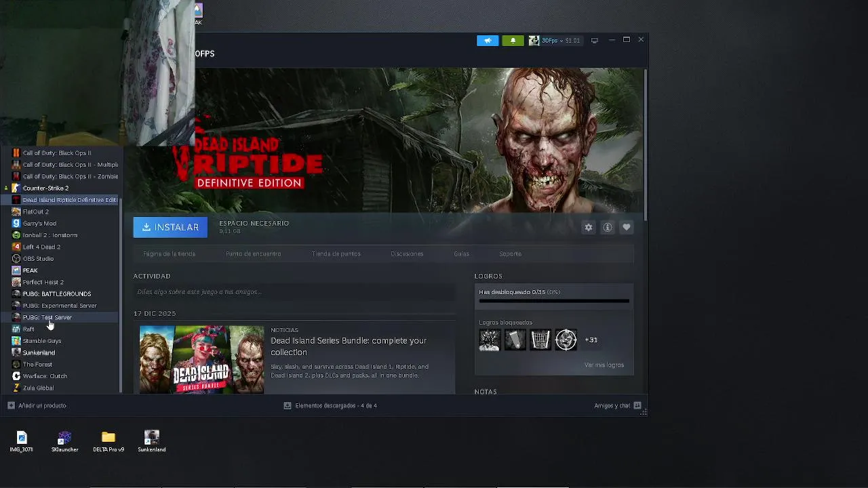868x488 pixels.
Task: Click the Big Picture monitor icon
Action: pyautogui.click(x=594, y=41)
